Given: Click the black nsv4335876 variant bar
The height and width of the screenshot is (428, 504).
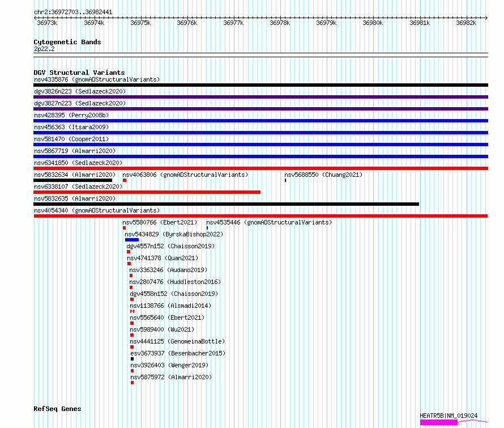Looking at the screenshot, I should (260, 85).
